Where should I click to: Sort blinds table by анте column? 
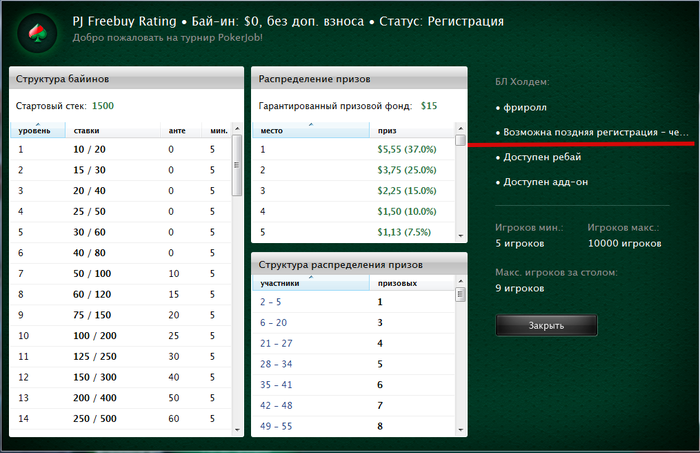point(180,130)
